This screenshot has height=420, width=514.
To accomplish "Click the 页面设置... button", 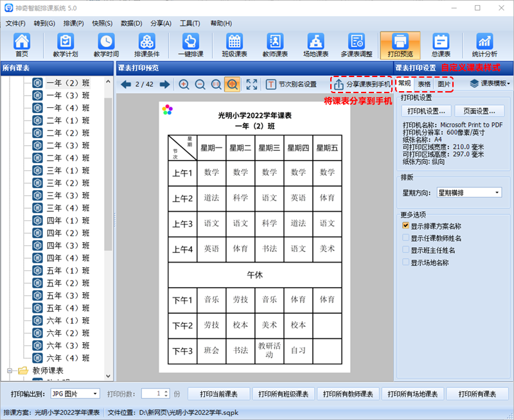I will pos(479,111).
